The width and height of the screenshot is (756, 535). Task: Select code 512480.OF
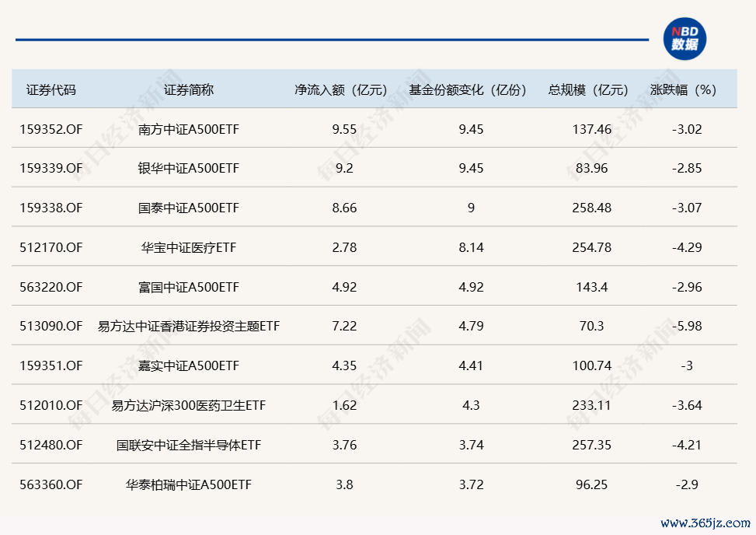click(x=51, y=445)
